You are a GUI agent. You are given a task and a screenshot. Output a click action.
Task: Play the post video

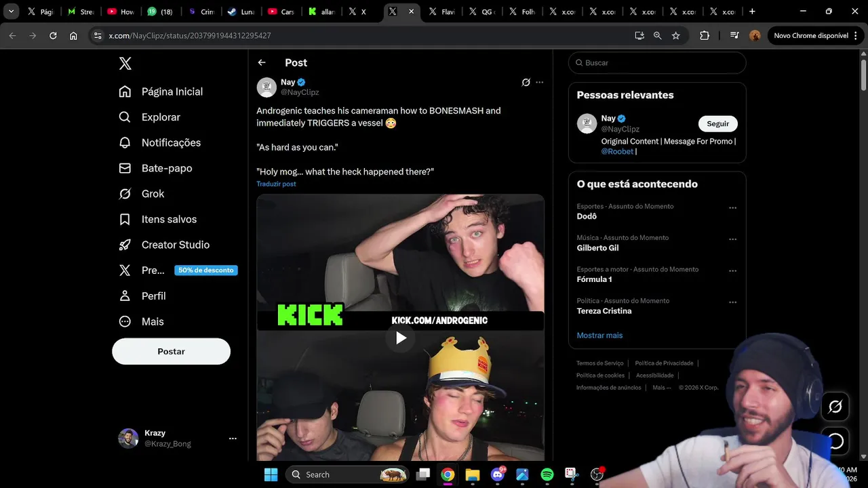(x=400, y=338)
